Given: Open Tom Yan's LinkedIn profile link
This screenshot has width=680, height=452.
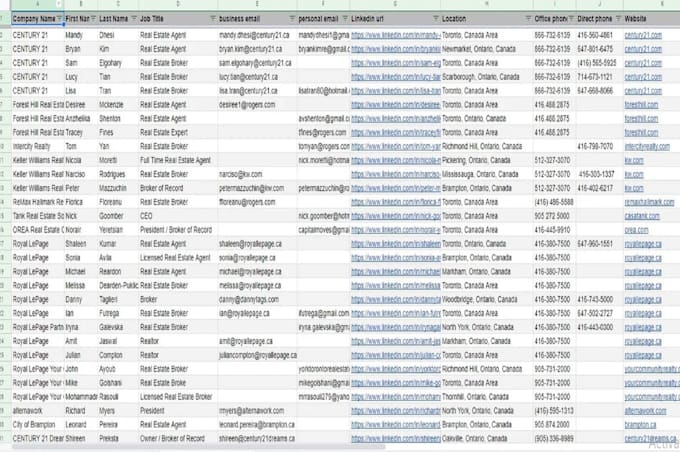Looking at the screenshot, I should pyautogui.click(x=396, y=146).
